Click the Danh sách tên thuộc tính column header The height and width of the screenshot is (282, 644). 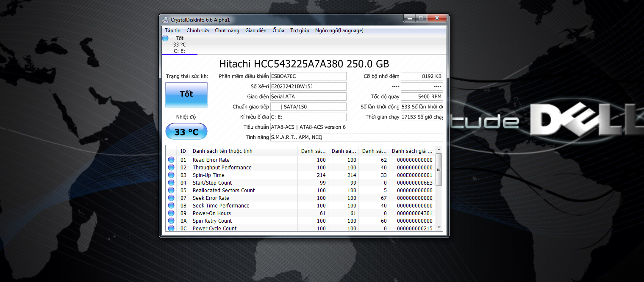pyautogui.click(x=244, y=151)
